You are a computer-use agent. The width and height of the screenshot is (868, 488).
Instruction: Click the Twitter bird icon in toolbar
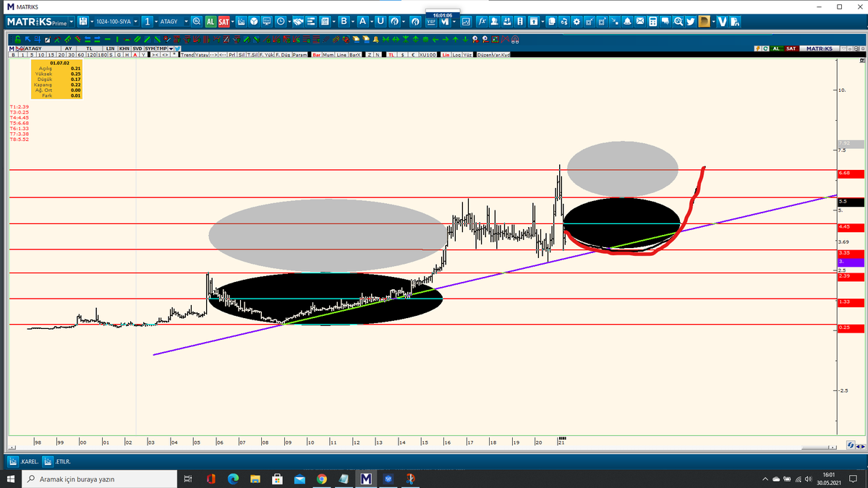[691, 21]
